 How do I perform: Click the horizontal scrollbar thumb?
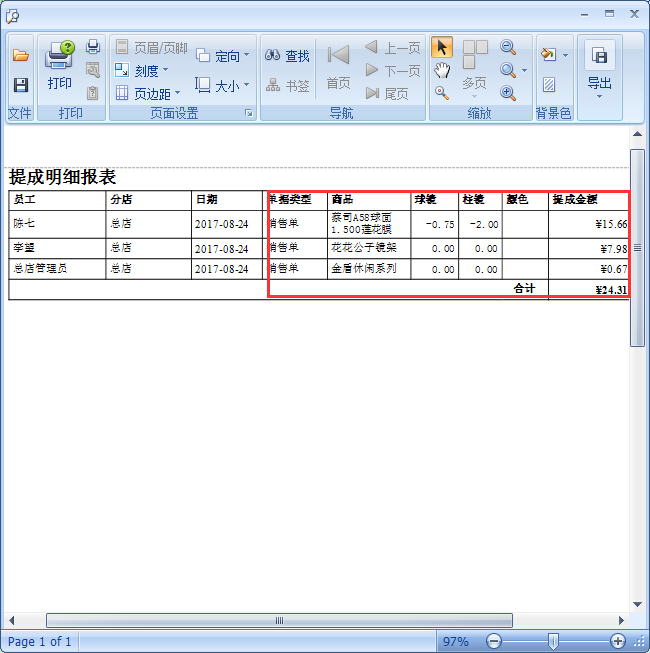coord(279,620)
